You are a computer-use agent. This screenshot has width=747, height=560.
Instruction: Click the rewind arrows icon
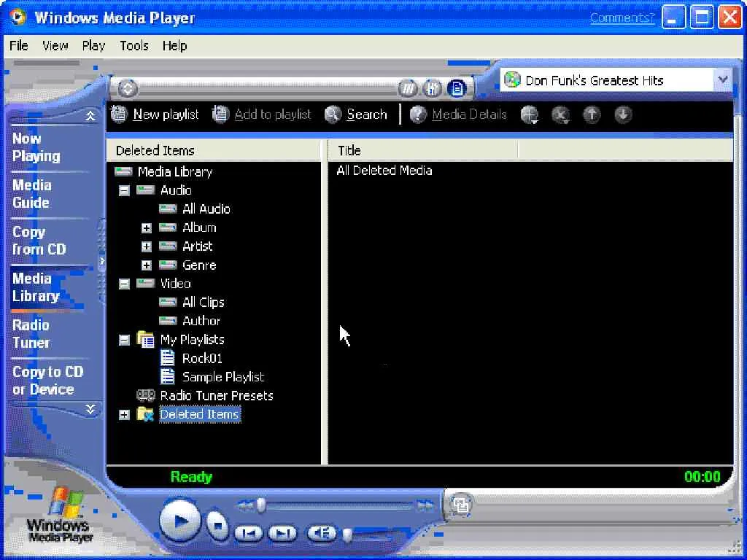[245, 505]
